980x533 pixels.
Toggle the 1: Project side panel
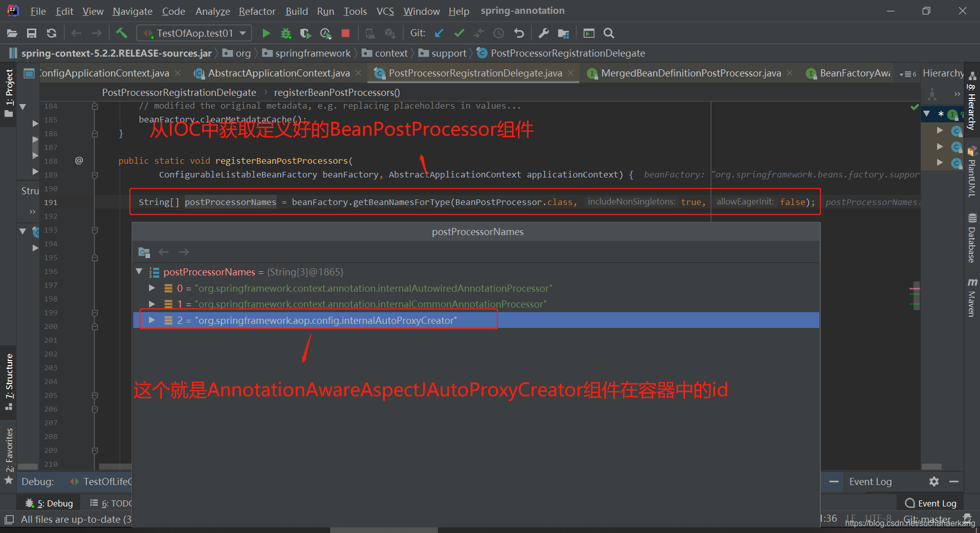coord(9,94)
